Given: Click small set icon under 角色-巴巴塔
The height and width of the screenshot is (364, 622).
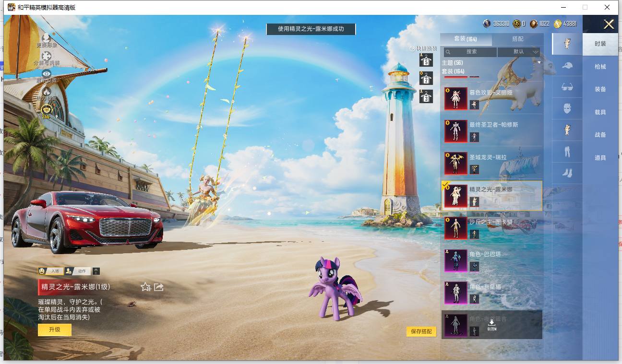Looking at the screenshot, I should click(474, 267).
